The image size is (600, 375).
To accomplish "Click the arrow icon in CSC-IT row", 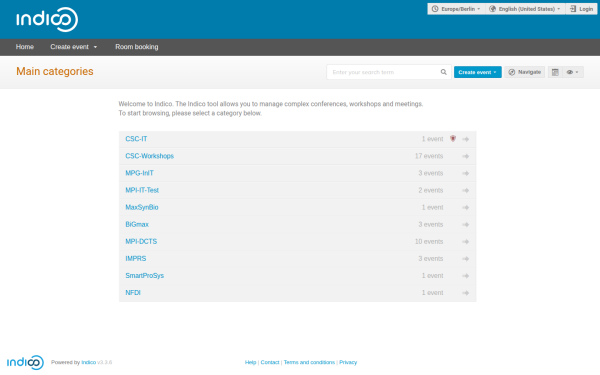I will tap(466, 139).
